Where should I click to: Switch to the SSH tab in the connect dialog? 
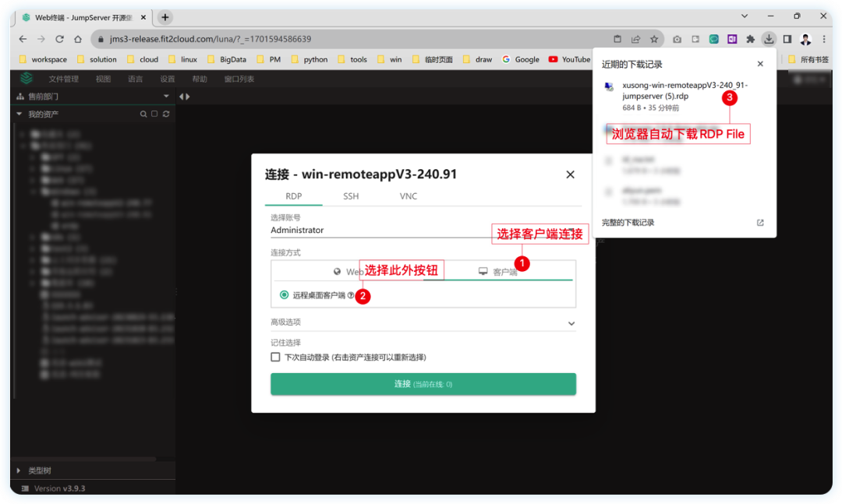[x=351, y=196]
